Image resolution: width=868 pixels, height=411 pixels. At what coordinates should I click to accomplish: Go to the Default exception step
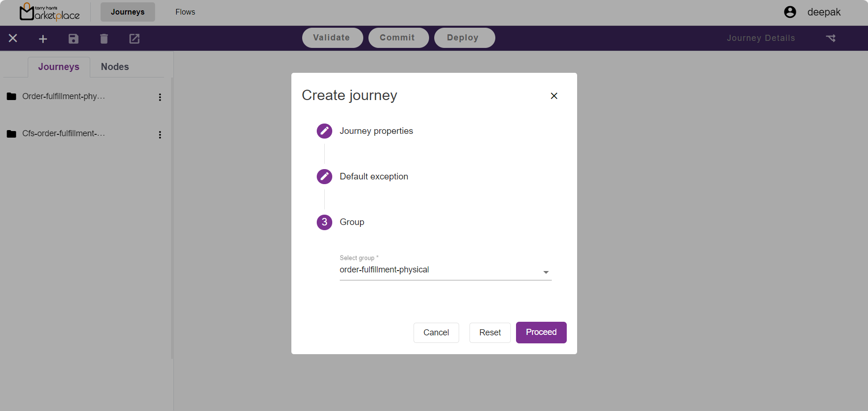point(374,177)
